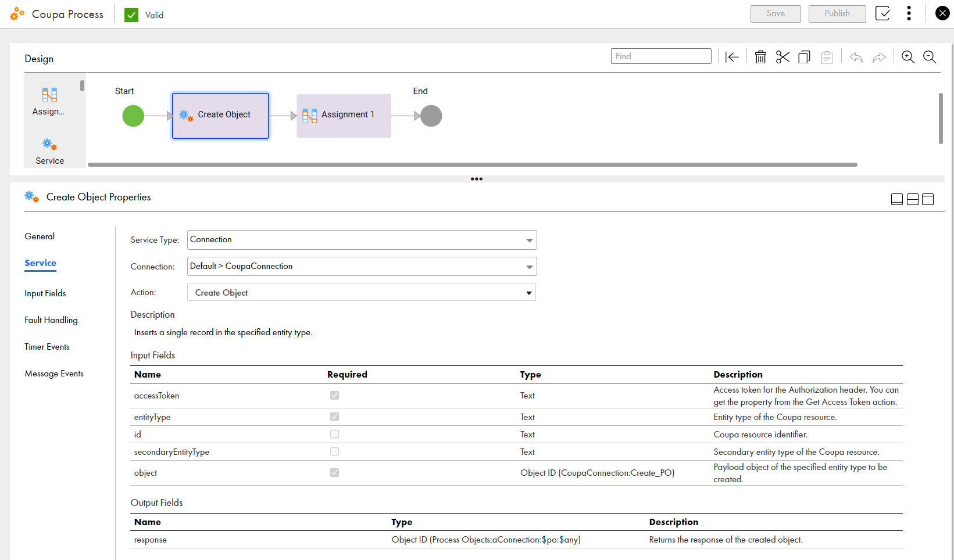
Task: Click the green Start node
Action: 133,116
